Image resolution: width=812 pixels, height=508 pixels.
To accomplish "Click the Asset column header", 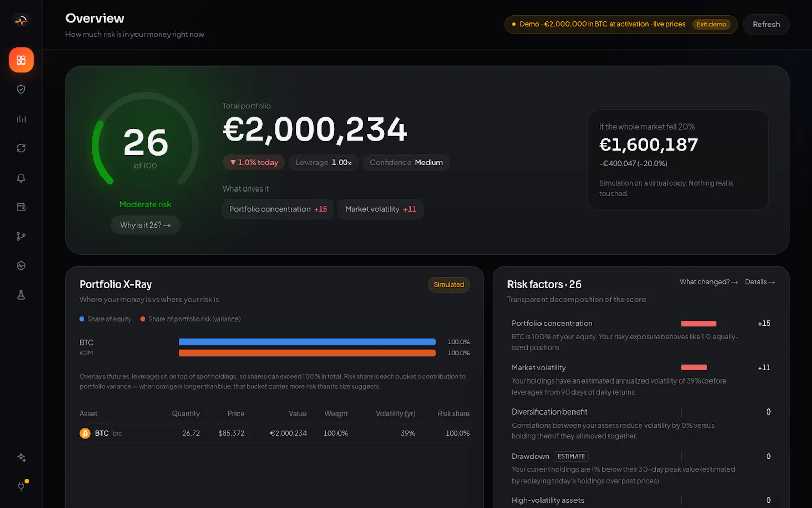I will (88, 414).
